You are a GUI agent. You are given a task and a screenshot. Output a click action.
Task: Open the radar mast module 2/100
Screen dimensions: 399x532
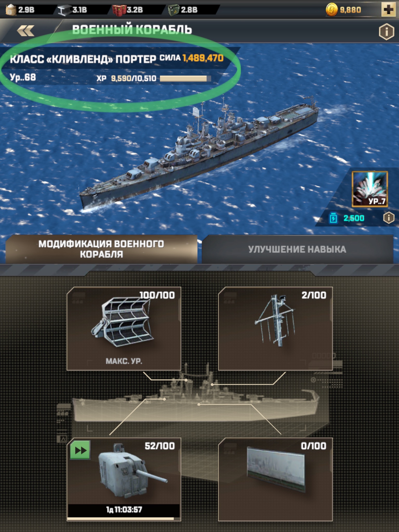(x=275, y=329)
